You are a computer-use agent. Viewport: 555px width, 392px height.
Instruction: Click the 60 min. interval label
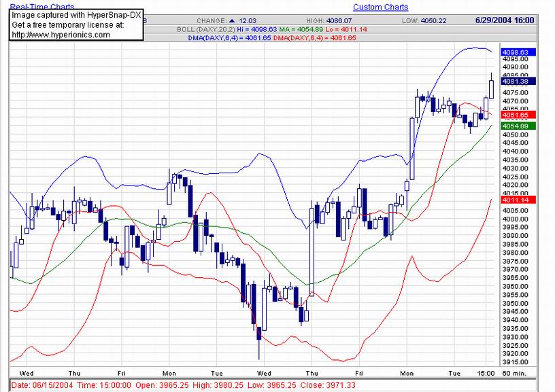point(514,373)
